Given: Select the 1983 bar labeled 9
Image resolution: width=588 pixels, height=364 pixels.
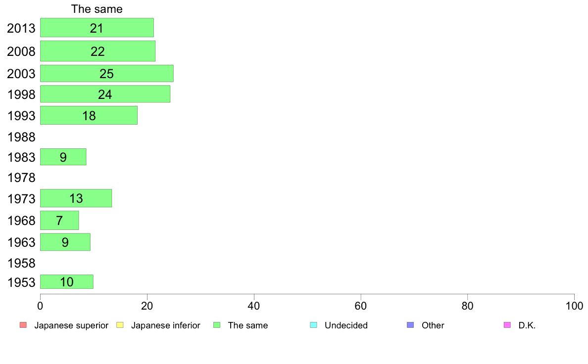Looking at the screenshot, I should pyautogui.click(x=63, y=157).
